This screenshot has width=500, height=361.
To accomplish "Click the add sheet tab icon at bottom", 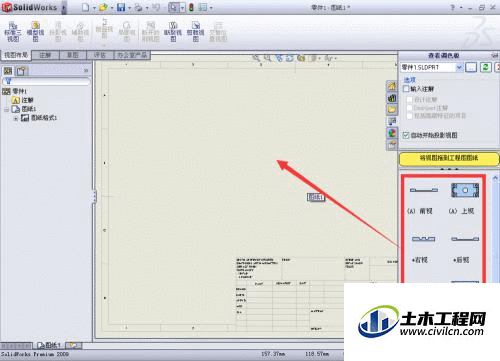I will [73, 345].
